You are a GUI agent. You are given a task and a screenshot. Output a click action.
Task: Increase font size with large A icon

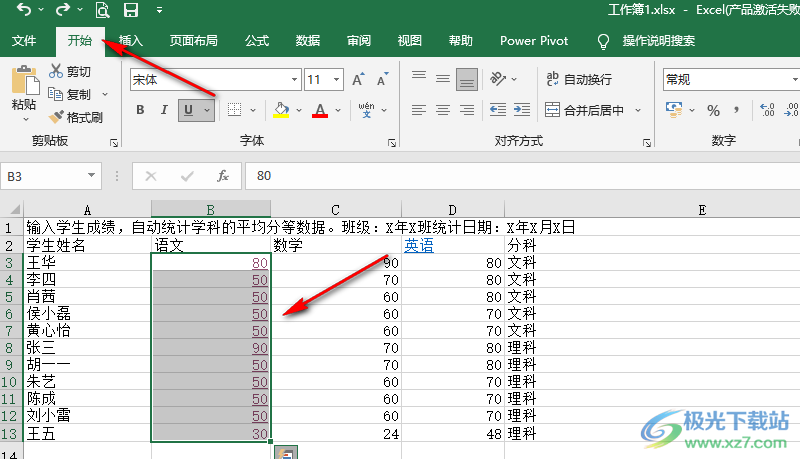[358, 80]
